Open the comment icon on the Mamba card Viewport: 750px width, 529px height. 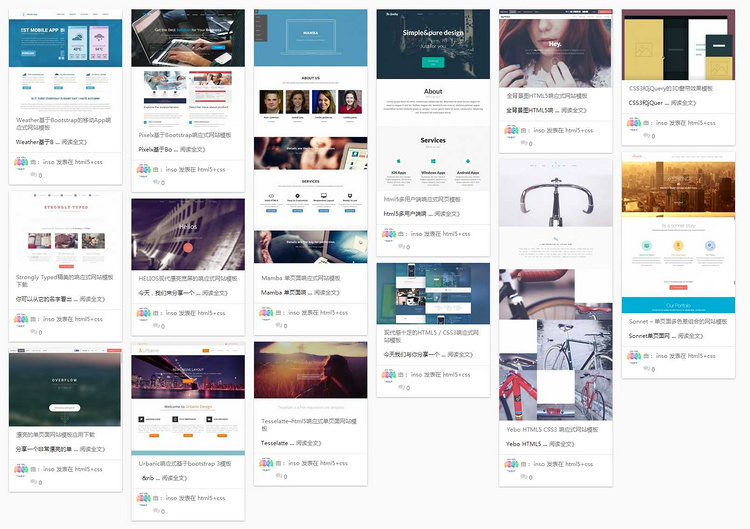coord(279,326)
